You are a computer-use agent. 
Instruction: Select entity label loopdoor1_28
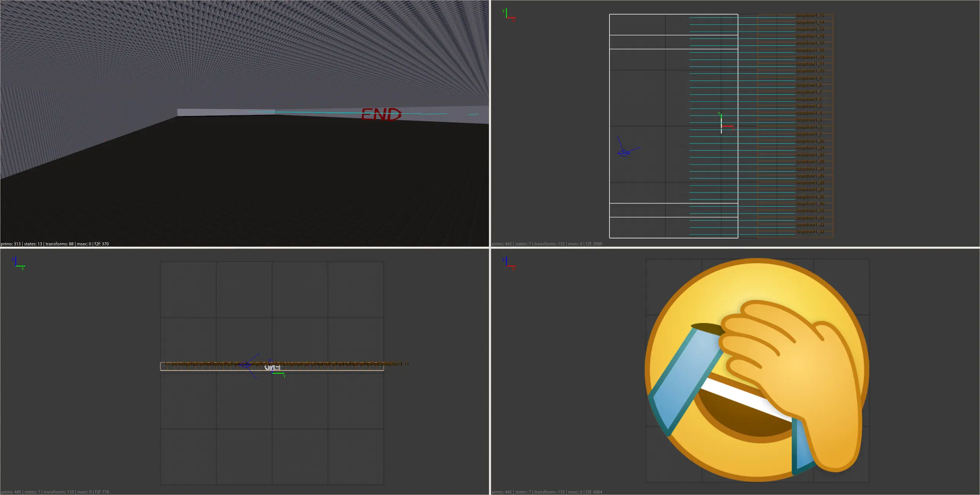810,162
